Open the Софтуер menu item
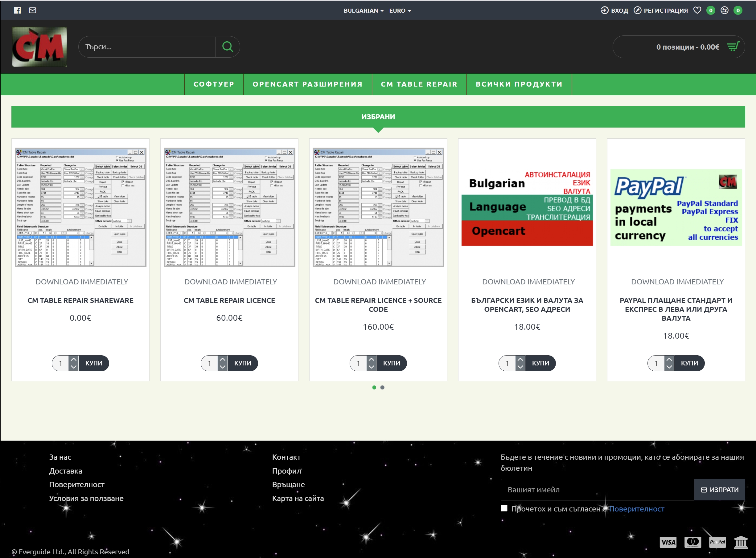This screenshot has height=558, width=756. 214,84
